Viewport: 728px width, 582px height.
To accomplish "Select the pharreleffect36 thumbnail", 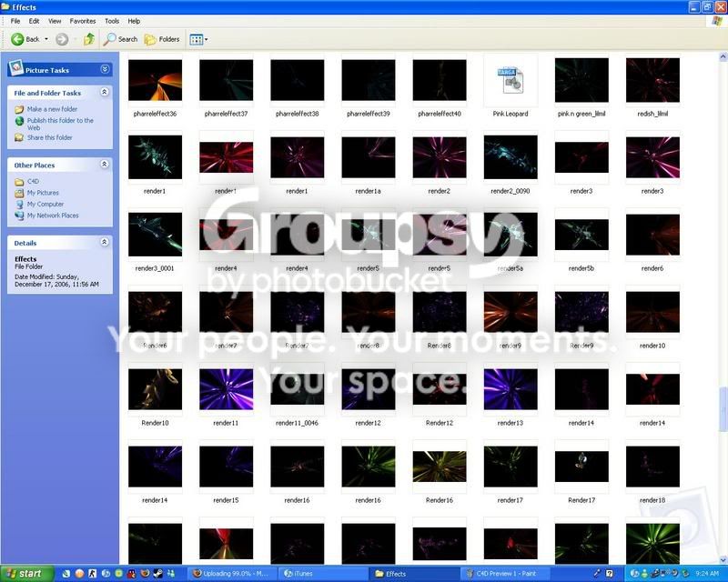I will tap(155, 80).
